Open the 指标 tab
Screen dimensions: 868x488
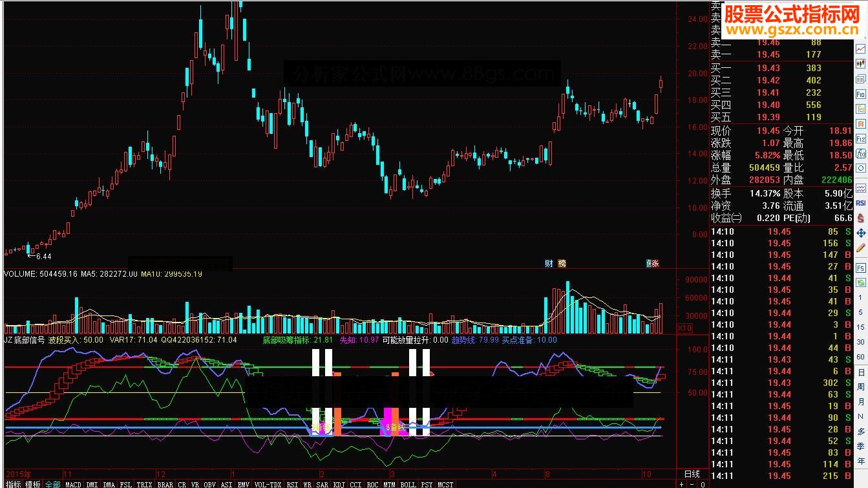pyautogui.click(x=13, y=483)
